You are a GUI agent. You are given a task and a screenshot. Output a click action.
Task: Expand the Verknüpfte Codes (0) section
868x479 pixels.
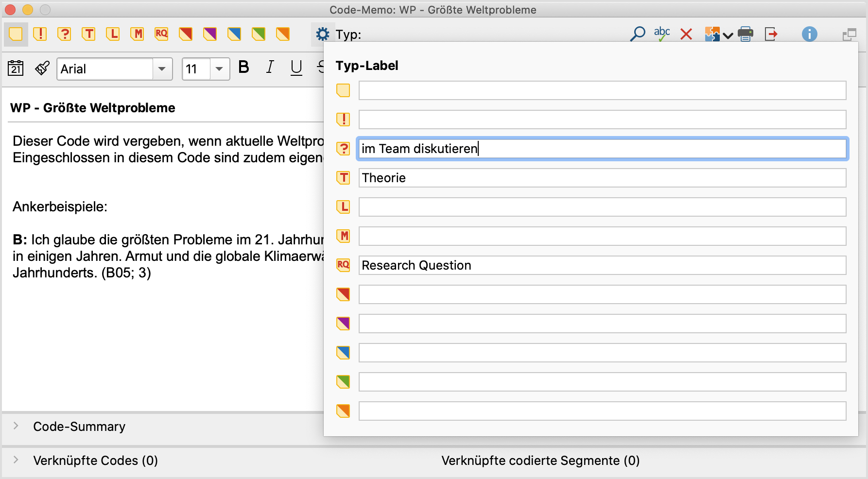pyautogui.click(x=16, y=460)
